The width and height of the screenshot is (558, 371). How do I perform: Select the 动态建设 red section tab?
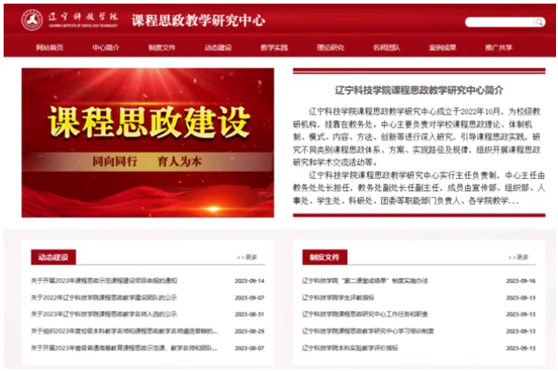[53, 257]
